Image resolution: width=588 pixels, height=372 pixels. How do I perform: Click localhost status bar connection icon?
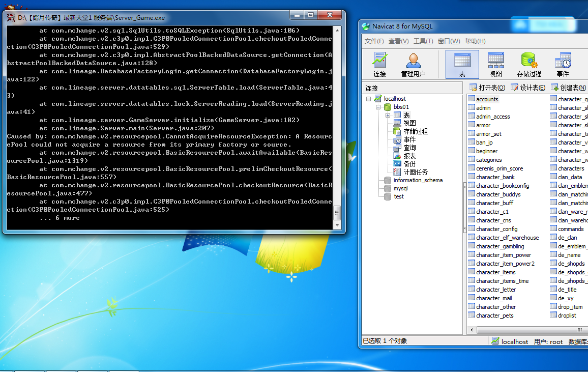495,341
